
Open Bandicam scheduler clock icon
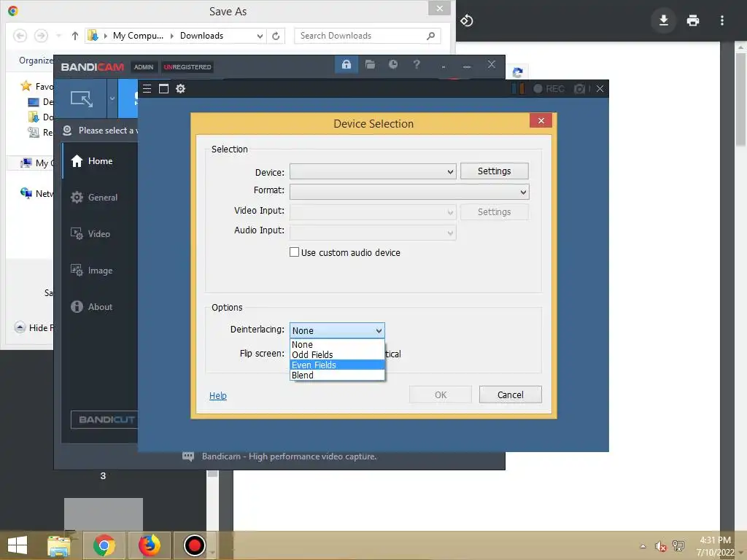click(393, 64)
